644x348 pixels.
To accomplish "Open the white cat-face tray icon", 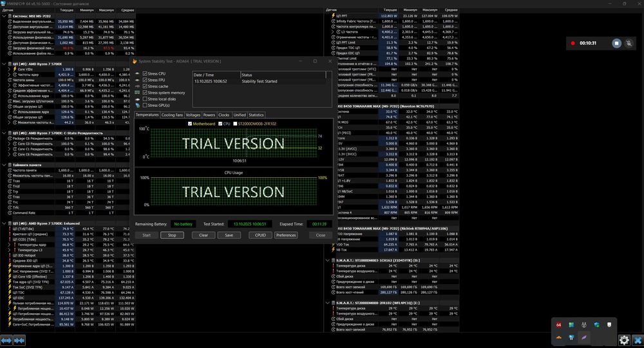I will click(584, 325).
